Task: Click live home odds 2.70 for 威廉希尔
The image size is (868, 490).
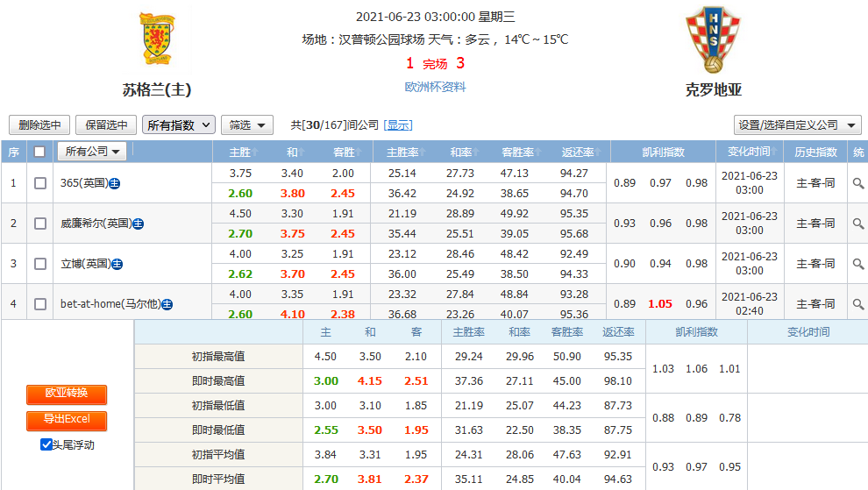Action: pyautogui.click(x=240, y=234)
